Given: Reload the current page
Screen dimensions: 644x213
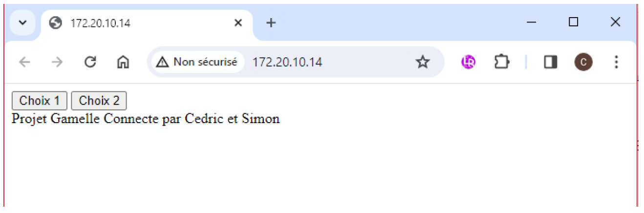Looking at the screenshot, I should pyautogui.click(x=90, y=62).
